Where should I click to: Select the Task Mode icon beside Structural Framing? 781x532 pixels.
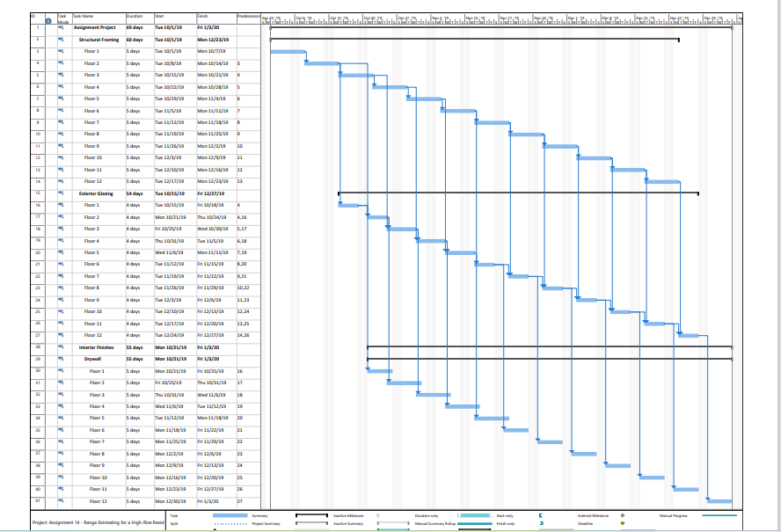[x=62, y=40]
